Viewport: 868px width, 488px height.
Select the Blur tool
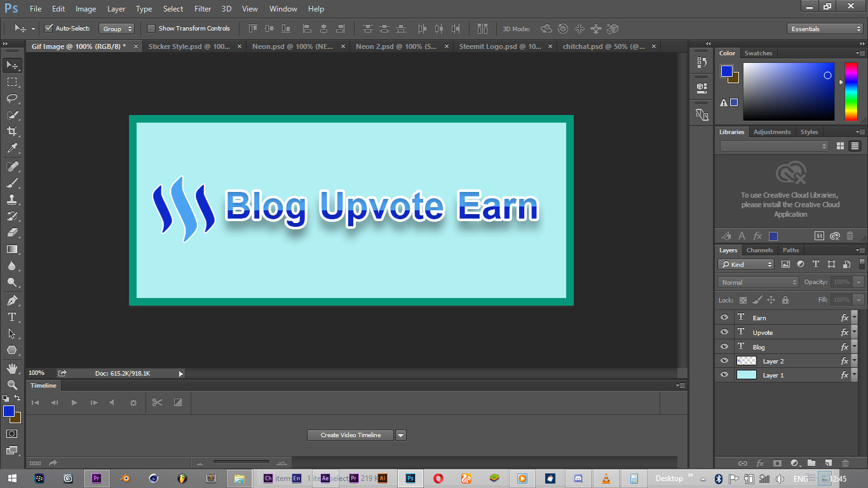tap(12, 266)
